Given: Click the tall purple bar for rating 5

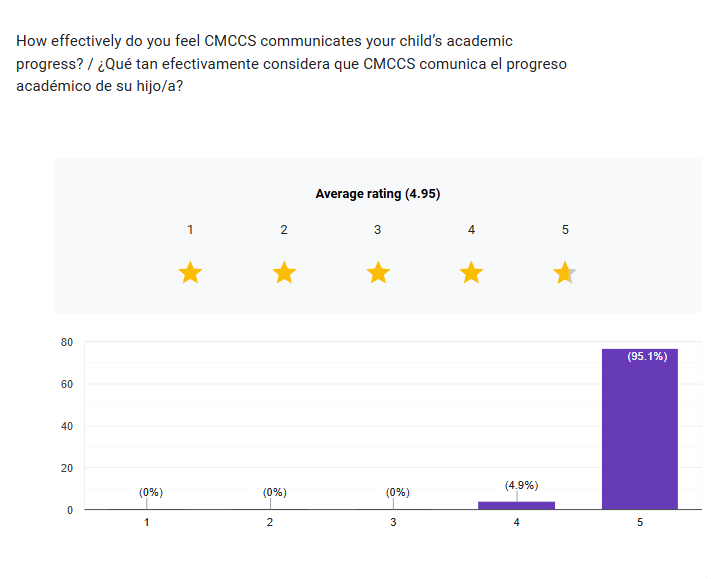Looking at the screenshot, I should [x=640, y=430].
